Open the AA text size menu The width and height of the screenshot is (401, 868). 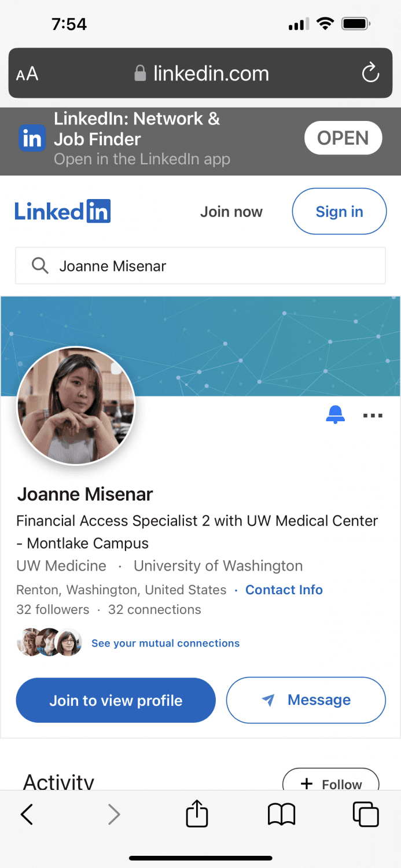pos(27,74)
